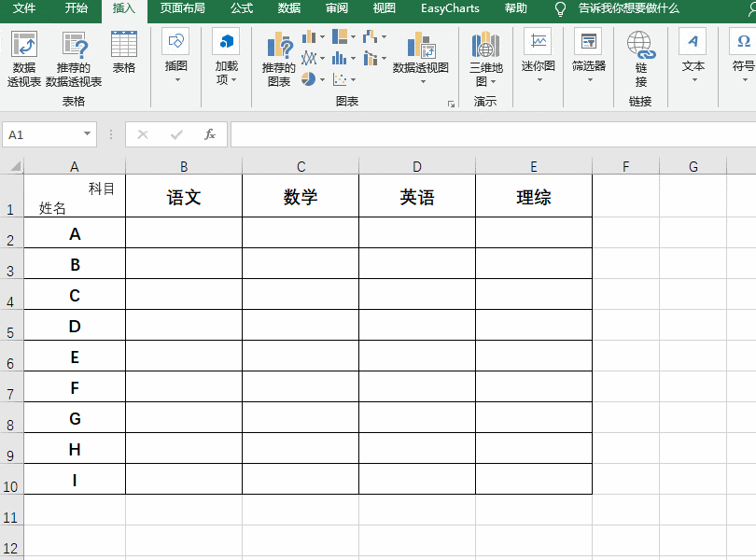Open the Symbols (符号) menu
This screenshot has width=756, height=560.
(743, 57)
